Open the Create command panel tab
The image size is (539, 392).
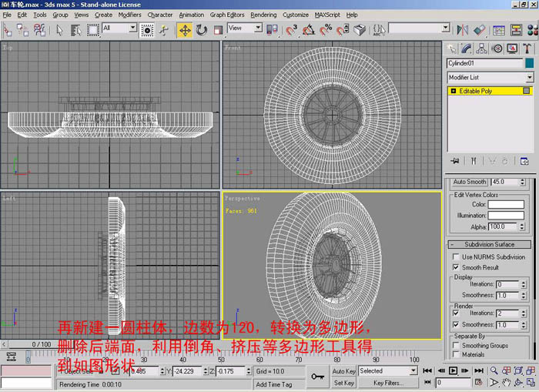[451, 49]
